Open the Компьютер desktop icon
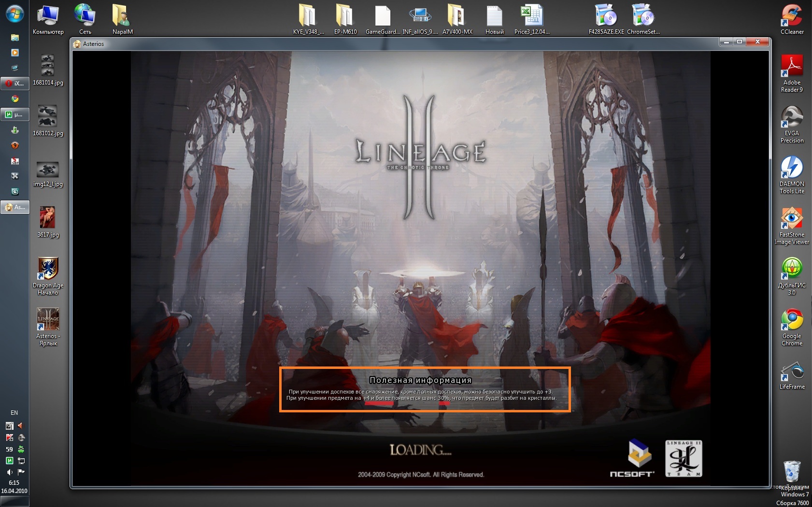 tap(48, 20)
